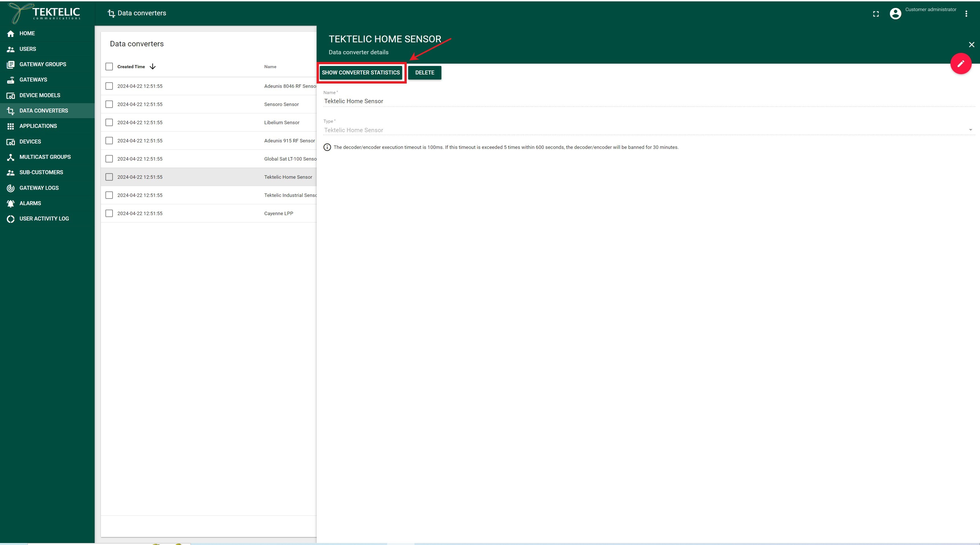Open the Devices menu item
Viewport: 980px width, 545px height.
pyautogui.click(x=47, y=142)
